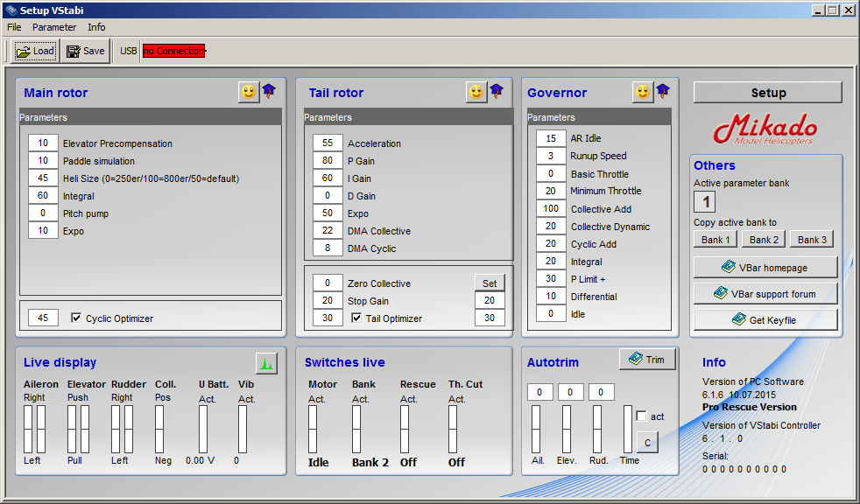Save the current setup
The width and height of the screenshot is (860, 504).
(x=85, y=51)
